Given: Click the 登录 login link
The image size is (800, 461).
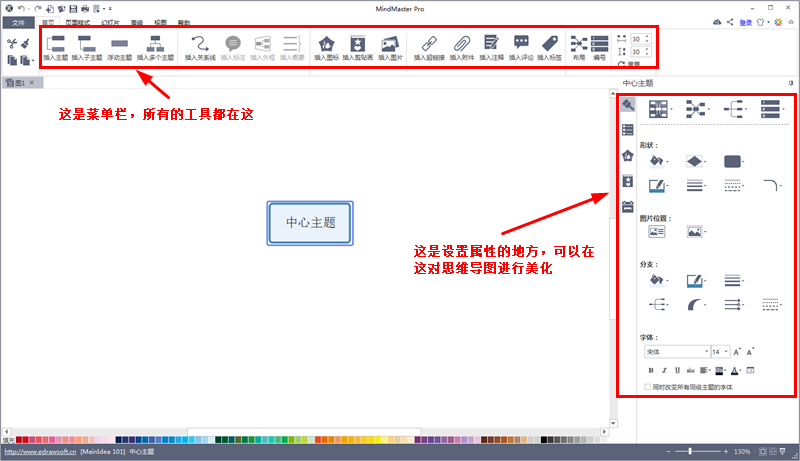Looking at the screenshot, I should tap(746, 22).
